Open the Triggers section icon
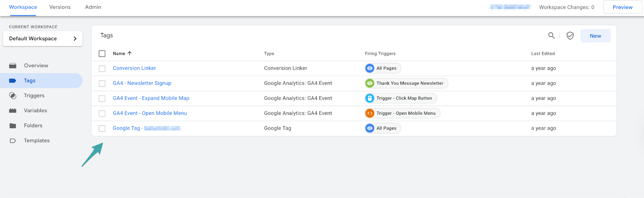Image resolution: width=644 pixels, height=198 pixels. point(13,96)
